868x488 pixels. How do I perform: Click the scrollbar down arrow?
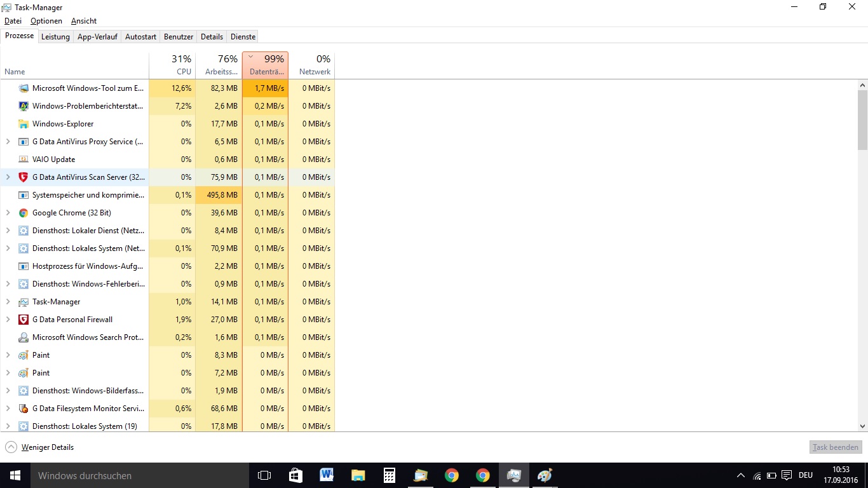pos(862,426)
